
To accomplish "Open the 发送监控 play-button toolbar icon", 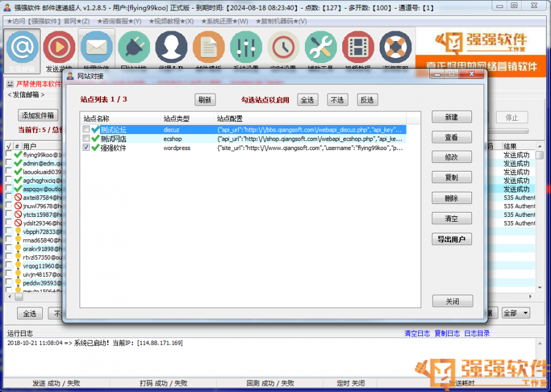I will 59,47.
